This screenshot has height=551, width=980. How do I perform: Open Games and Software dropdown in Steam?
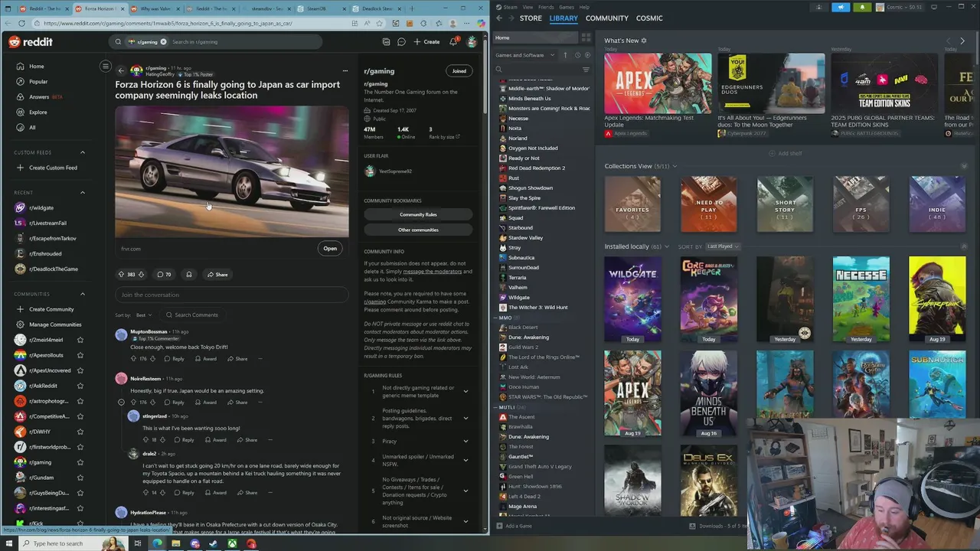pyautogui.click(x=524, y=55)
